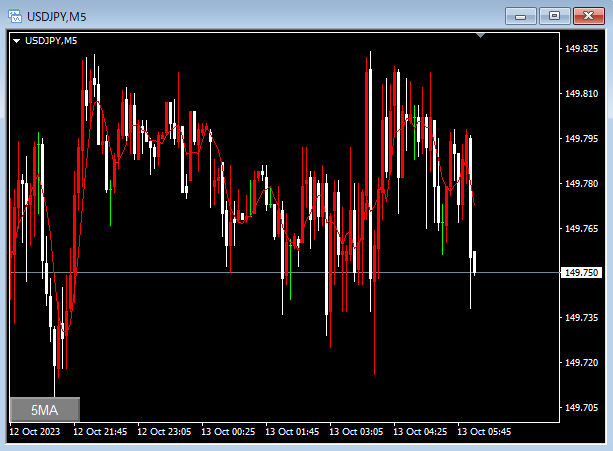Click the current price label 149.750
Image resolution: width=613 pixels, height=451 pixels.
click(581, 272)
